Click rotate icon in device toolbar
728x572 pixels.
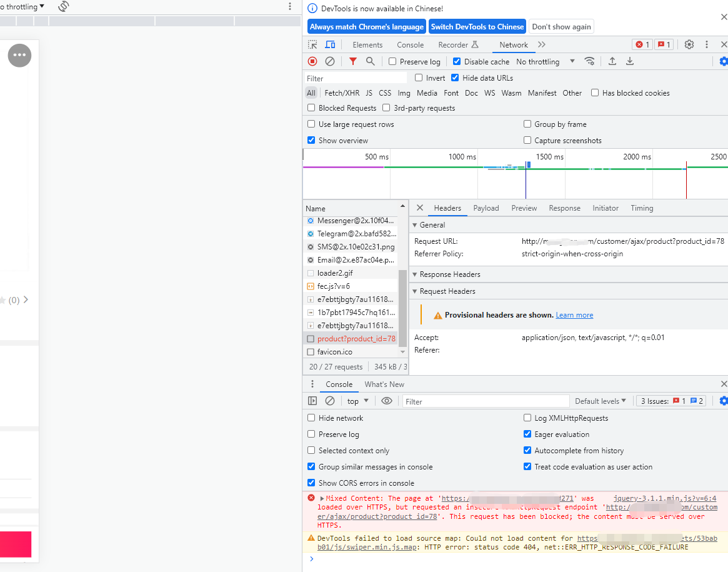64,6
